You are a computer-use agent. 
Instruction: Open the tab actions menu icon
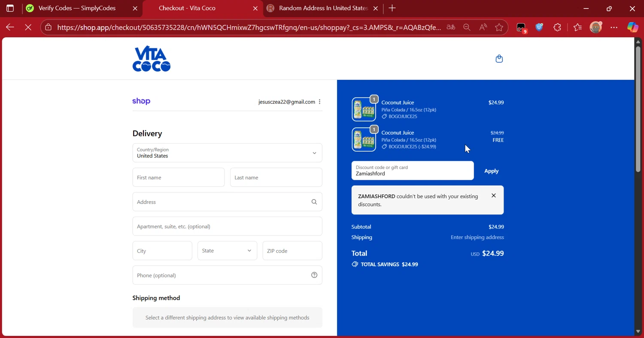coord(10,8)
